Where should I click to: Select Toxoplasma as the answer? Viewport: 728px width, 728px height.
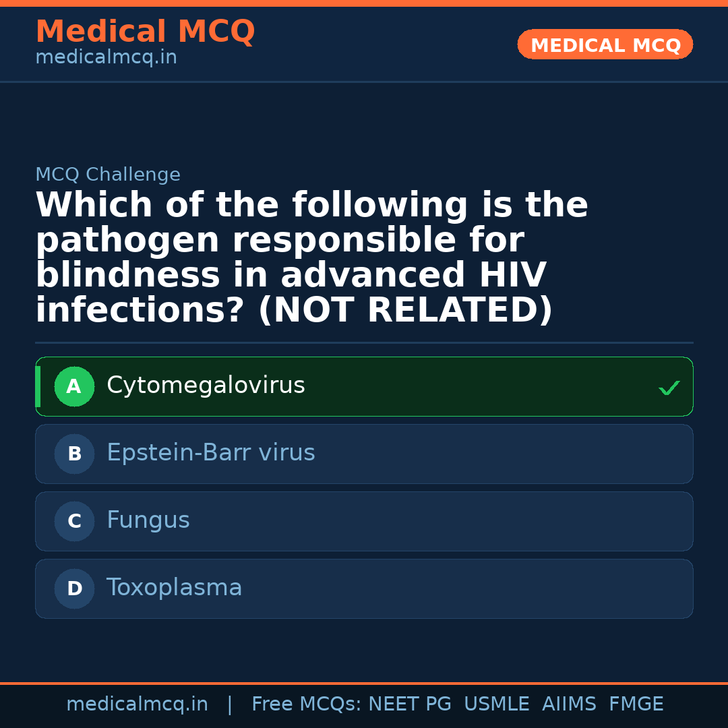pyautogui.click(x=174, y=588)
